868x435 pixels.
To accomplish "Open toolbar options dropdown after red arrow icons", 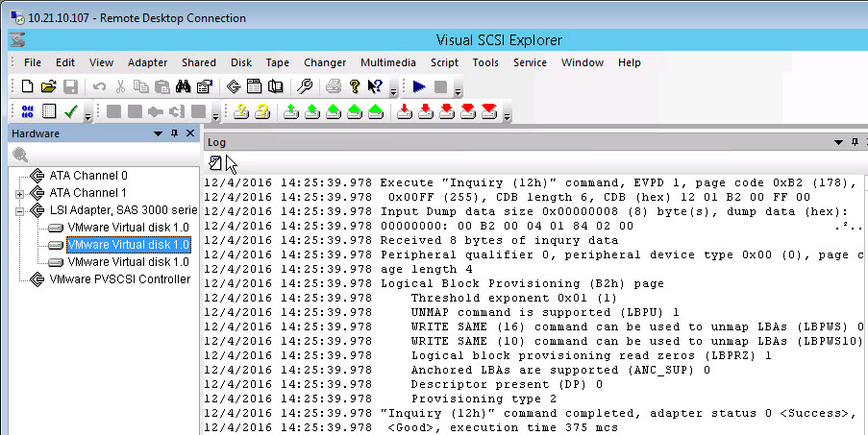I will point(506,116).
